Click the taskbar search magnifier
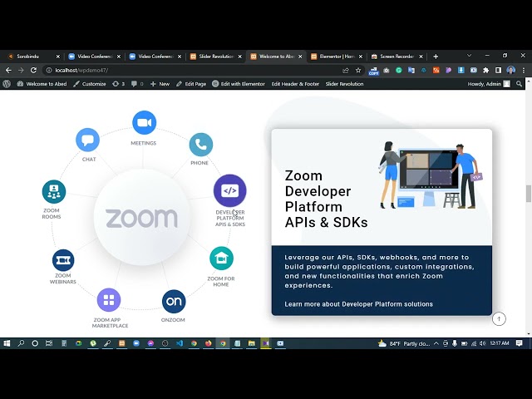This screenshot has width=532, height=399. tap(21, 343)
